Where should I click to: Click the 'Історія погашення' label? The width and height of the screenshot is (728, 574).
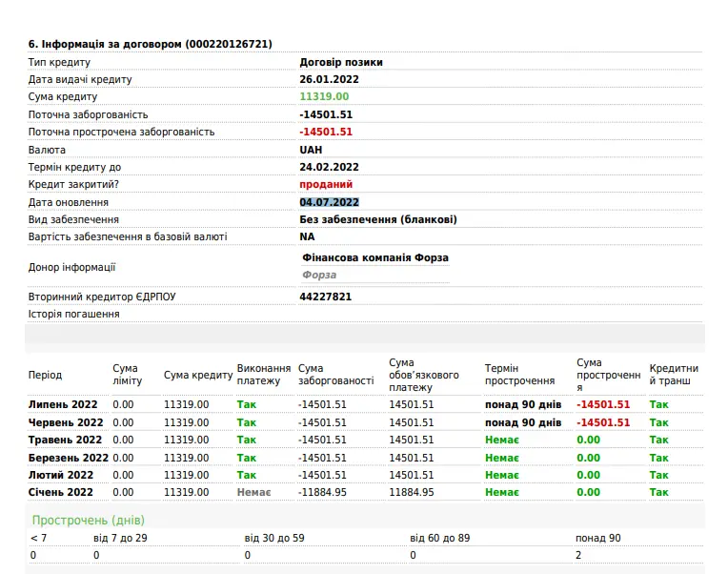point(74,314)
